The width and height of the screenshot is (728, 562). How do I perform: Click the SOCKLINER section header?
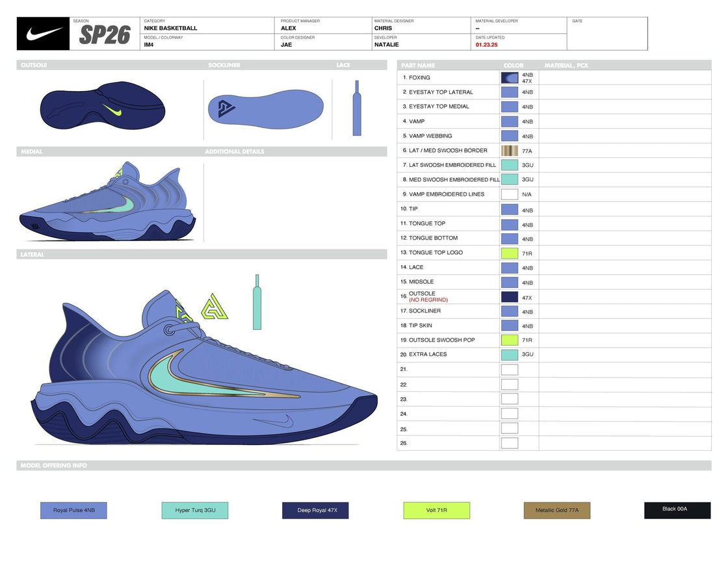coord(224,65)
